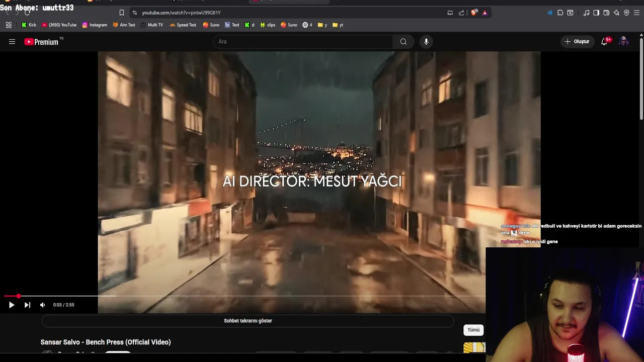This screenshot has height=362, width=644.
Task: Open the Brave Wallet icon
Action: (606, 13)
